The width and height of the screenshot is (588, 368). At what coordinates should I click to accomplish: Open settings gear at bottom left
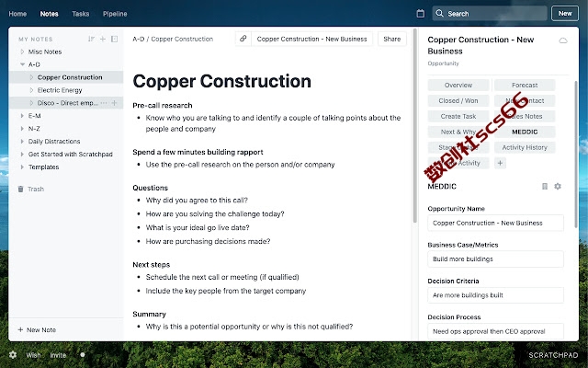(13, 355)
